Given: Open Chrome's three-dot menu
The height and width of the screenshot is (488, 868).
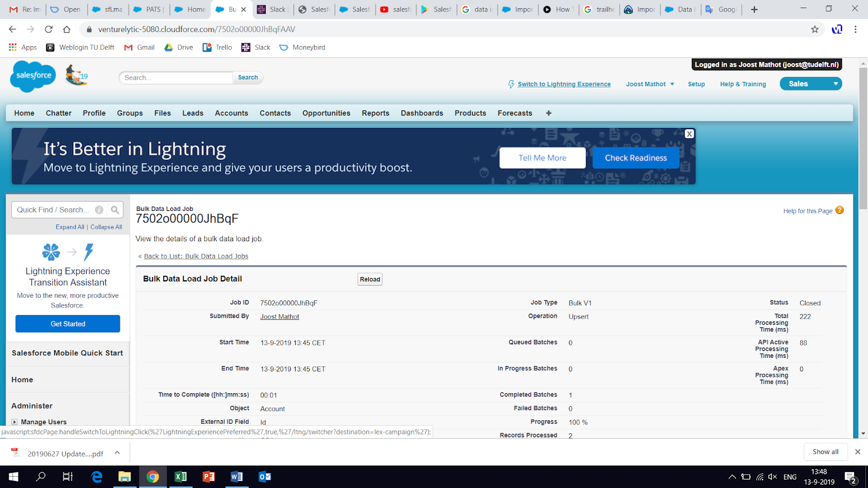Looking at the screenshot, I should 856,29.
